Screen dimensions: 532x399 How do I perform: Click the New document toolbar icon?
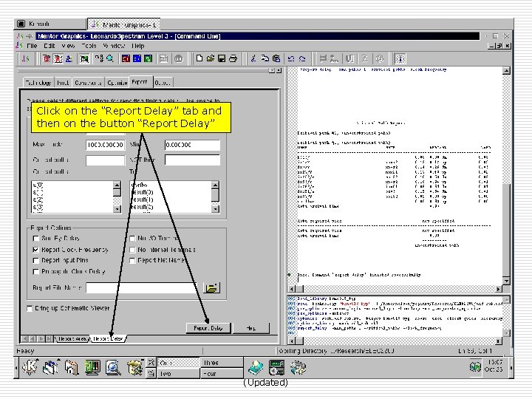[199, 58]
